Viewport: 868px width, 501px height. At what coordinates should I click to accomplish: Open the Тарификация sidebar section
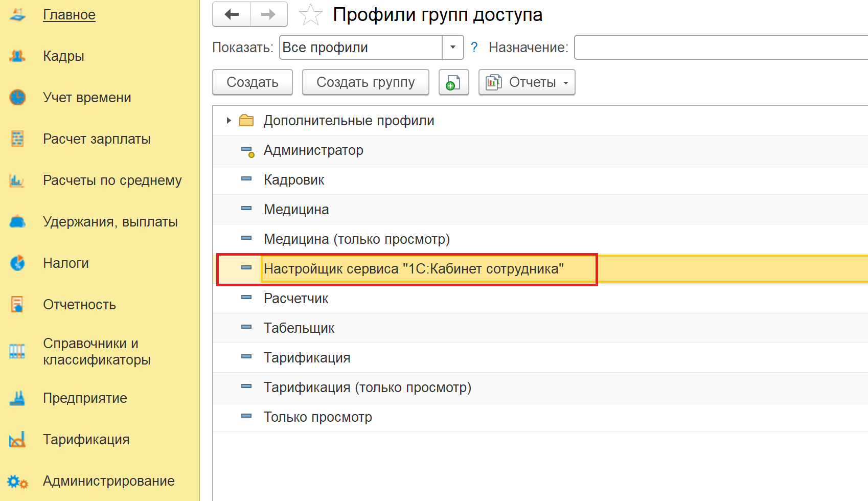pos(86,440)
